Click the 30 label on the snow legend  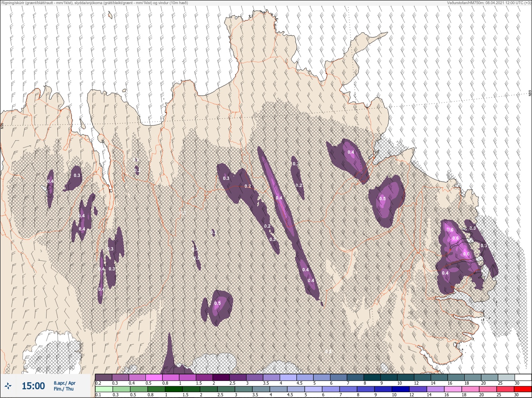click(517, 383)
